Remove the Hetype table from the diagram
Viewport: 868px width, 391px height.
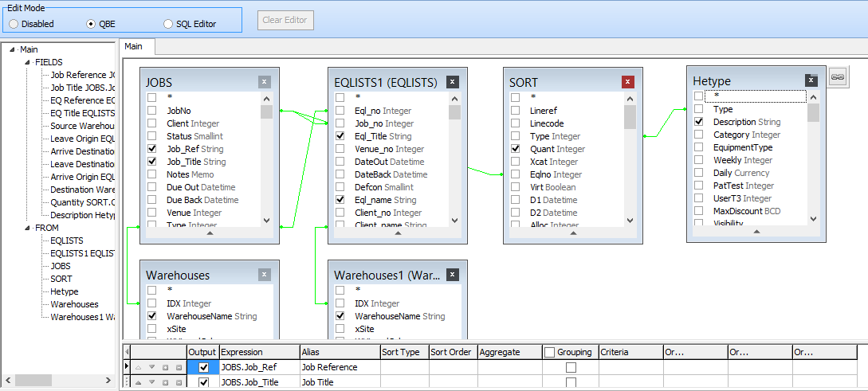(811, 80)
